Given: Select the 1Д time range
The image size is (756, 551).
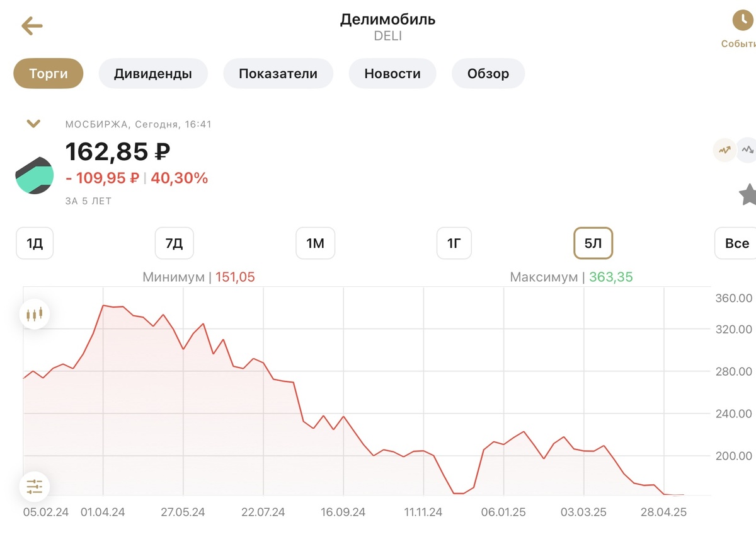Looking at the screenshot, I should click(x=35, y=243).
